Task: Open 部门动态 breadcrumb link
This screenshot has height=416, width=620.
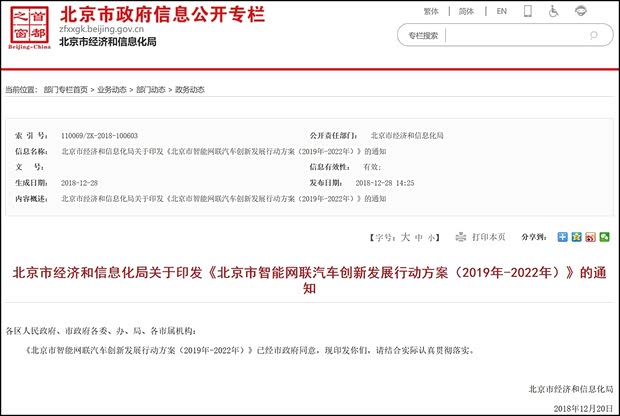Action: coord(151,90)
